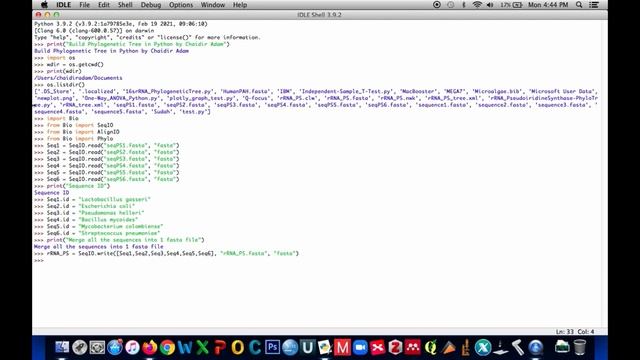Launch QGIS from the Dock
Screen dimensions: 640x360
[430, 347]
